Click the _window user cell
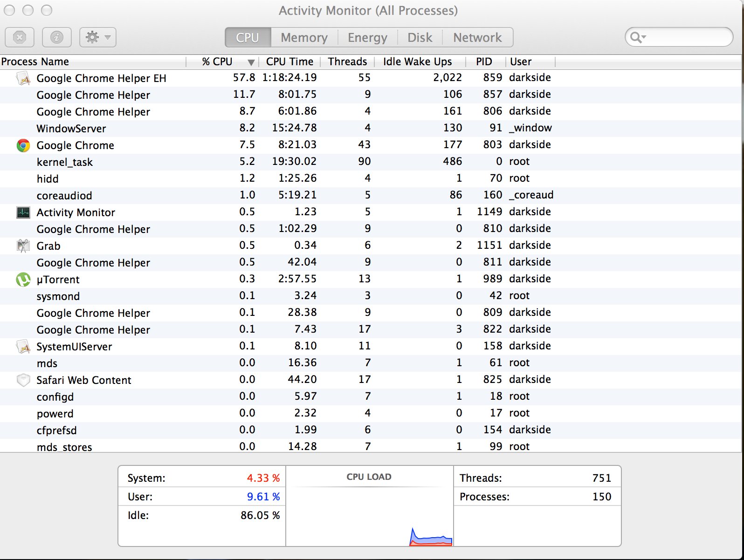 530,128
